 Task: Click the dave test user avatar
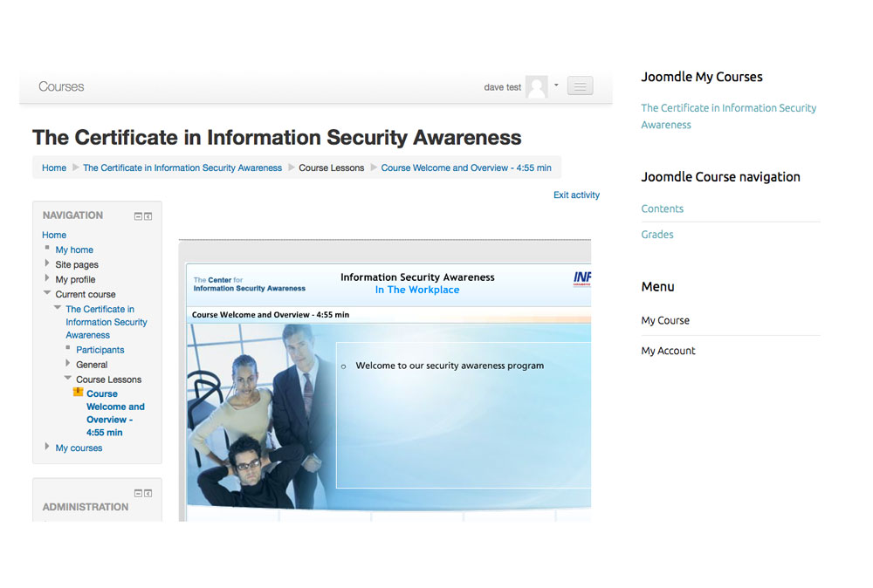tap(536, 86)
